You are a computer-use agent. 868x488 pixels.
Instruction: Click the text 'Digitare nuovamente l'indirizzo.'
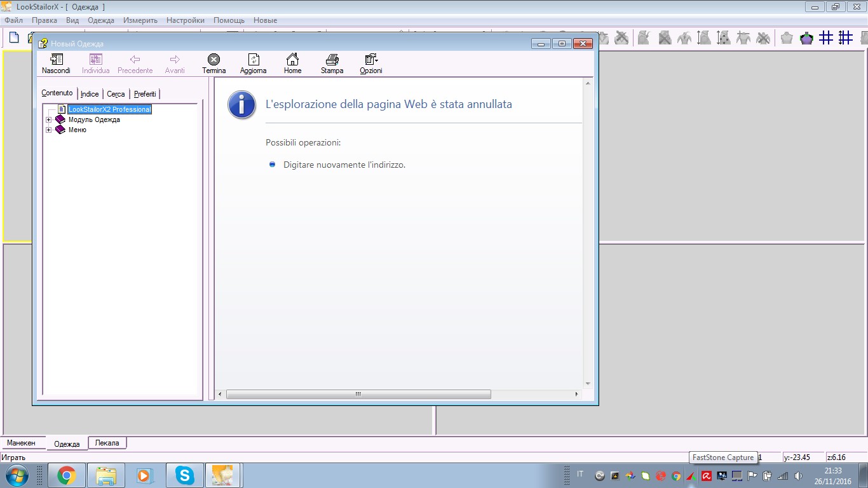pyautogui.click(x=344, y=165)
